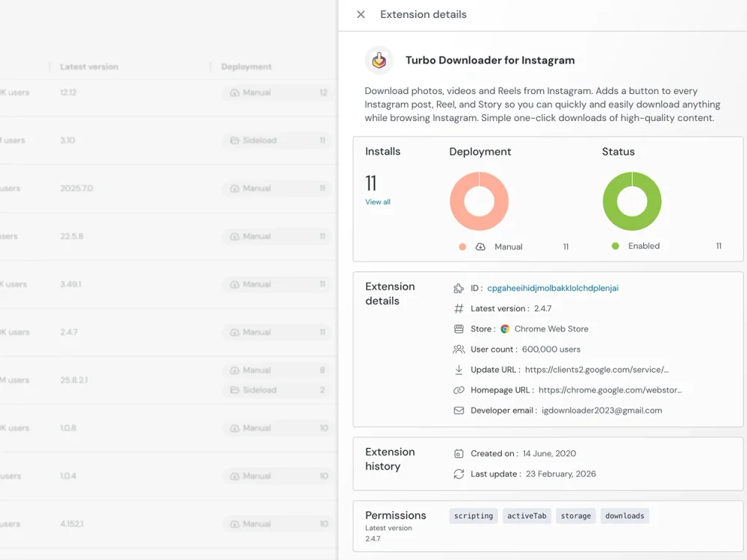747x560 pixels.
Task: Click developer email igdownloader2023@gmail.com
Action: pos(601,411)
